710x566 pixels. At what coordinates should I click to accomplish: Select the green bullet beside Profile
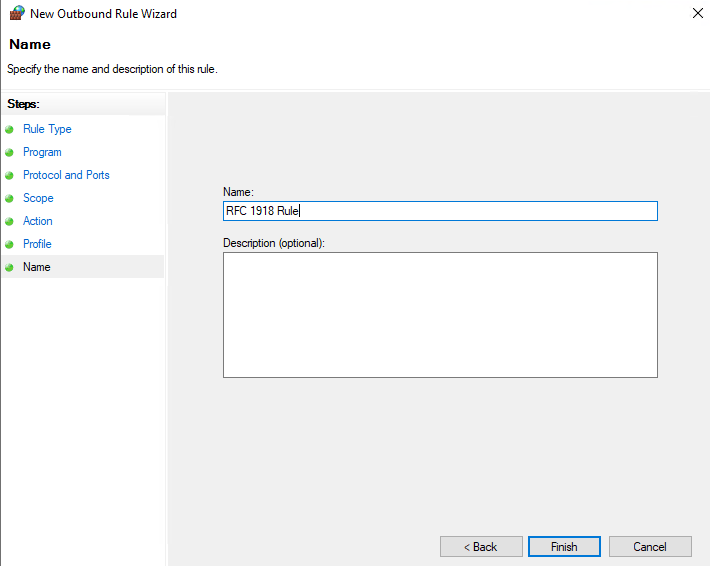[x=10, y=245]
